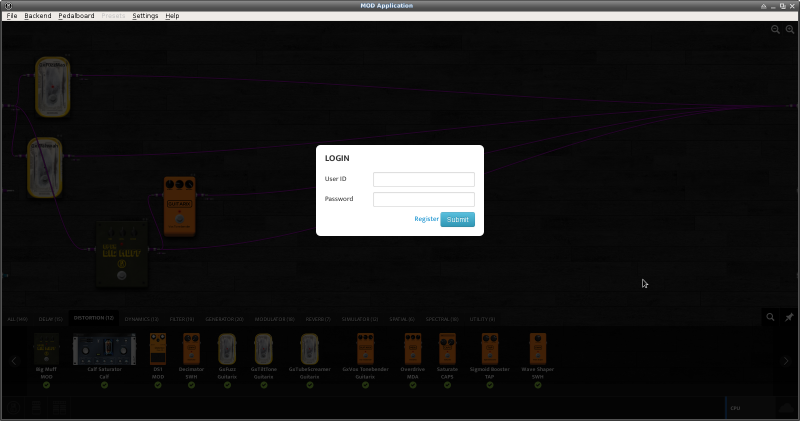Open the Register link
The image size is (800, 421).
click(x=426, y=219)
